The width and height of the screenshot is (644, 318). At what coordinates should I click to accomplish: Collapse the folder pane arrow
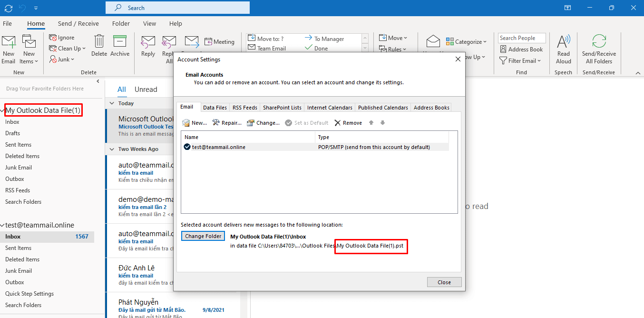[98, 81]
